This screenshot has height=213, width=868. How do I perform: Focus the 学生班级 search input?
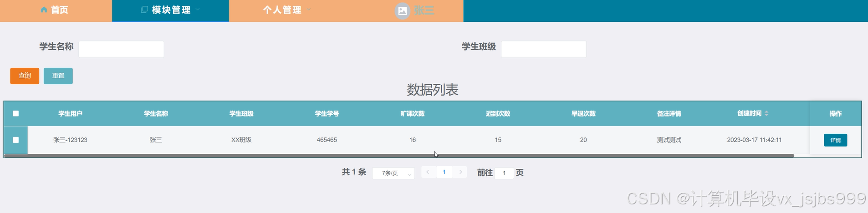click(x=544, y=49)
